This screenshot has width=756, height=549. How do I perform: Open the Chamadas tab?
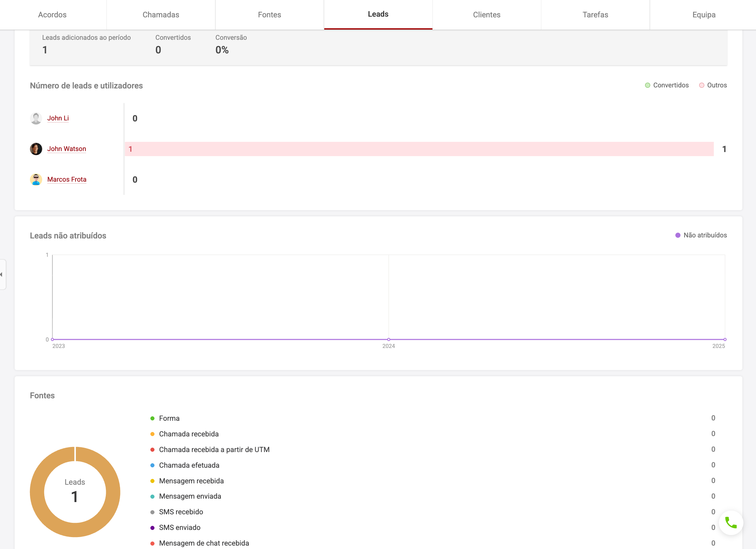[x=161, y=15]
